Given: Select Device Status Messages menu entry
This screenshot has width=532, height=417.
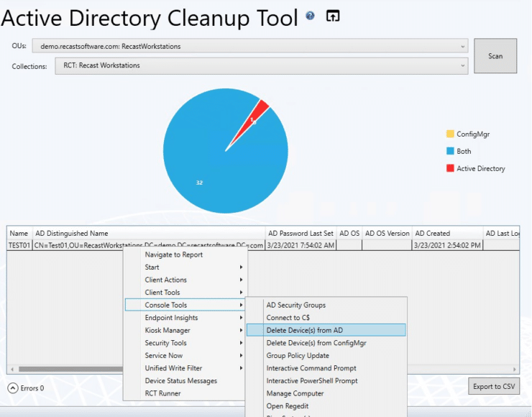Looking at the screenshot, I should click(185, 381).
